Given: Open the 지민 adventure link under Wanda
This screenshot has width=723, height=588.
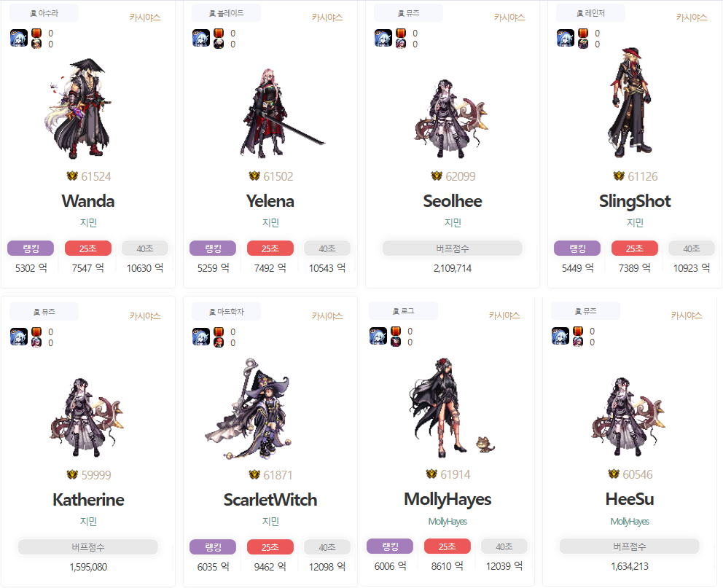Looking at the screenshot, I should pos(88,222).
